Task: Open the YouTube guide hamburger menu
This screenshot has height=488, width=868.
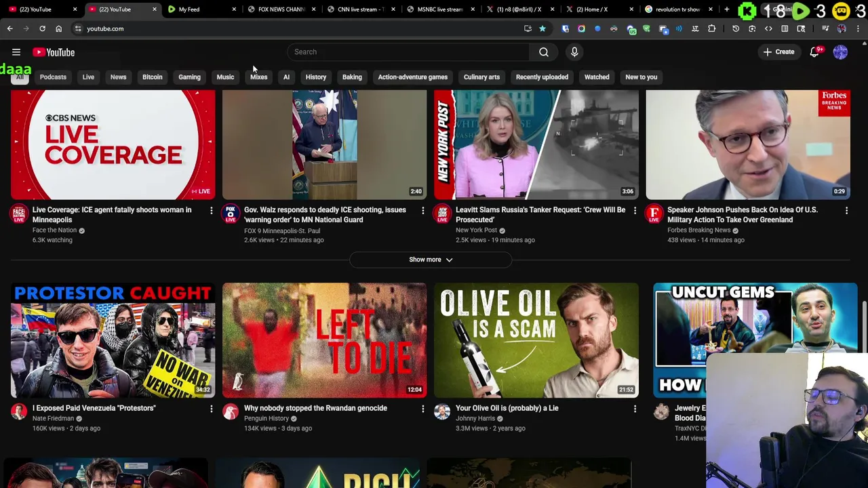Action: click(x=16, y=52)
